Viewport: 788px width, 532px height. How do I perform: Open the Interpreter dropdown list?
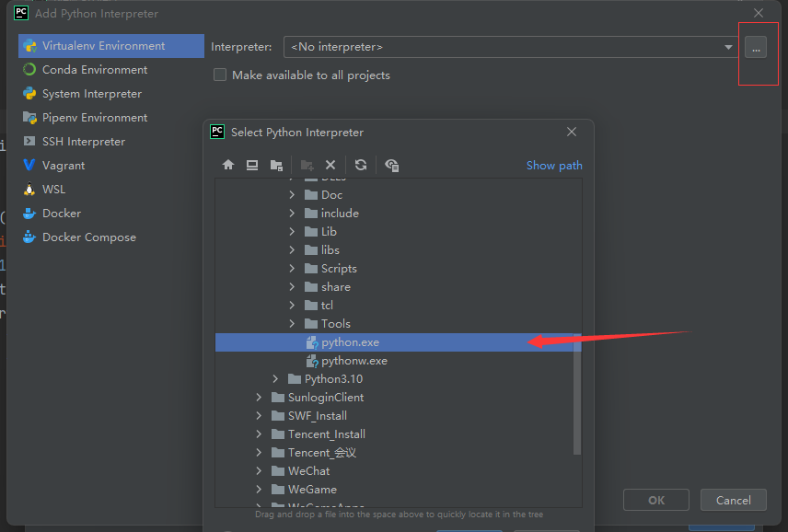pyautogui.click(x=728, y=47)
